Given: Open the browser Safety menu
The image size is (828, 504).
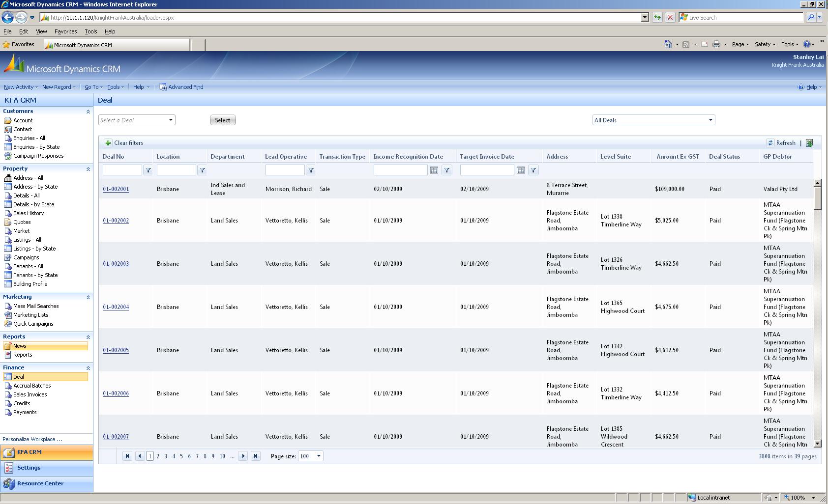Looking at the screenshot, I should 765,44.
